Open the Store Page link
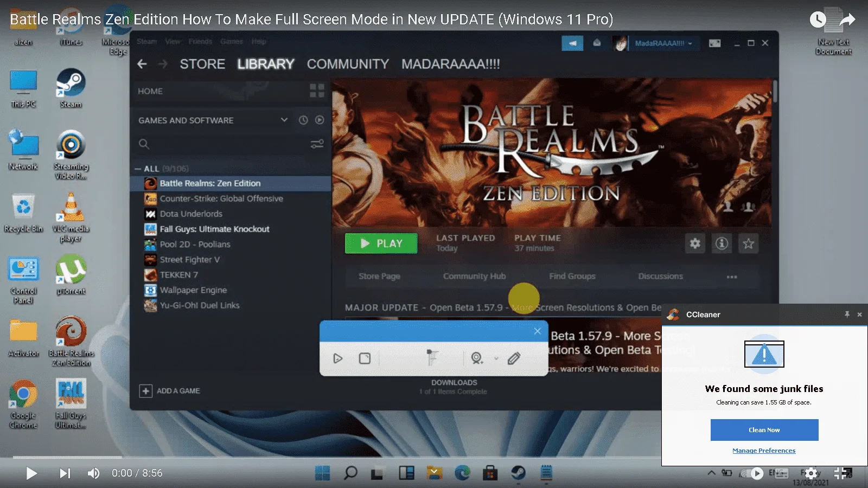Image resolution: width=868 pixels, height=488 pixels. click(x=379, y=276)
